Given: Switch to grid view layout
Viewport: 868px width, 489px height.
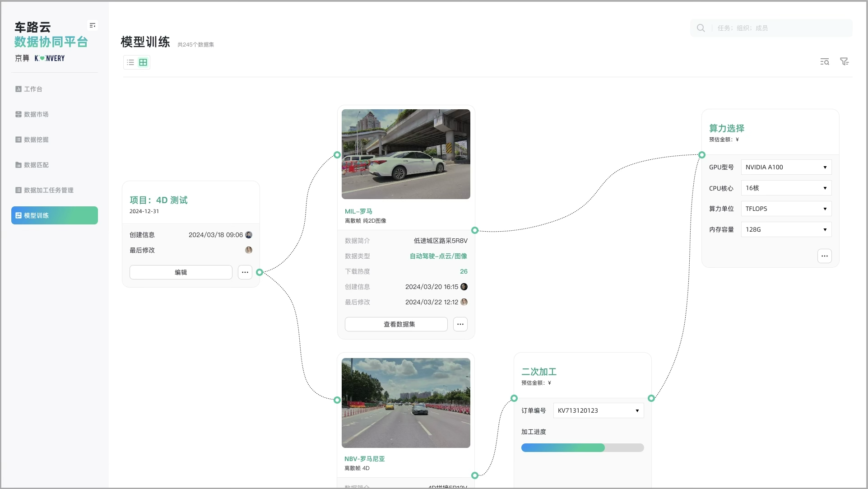Looking at the screenshot, I should click(x=143, y=62).
